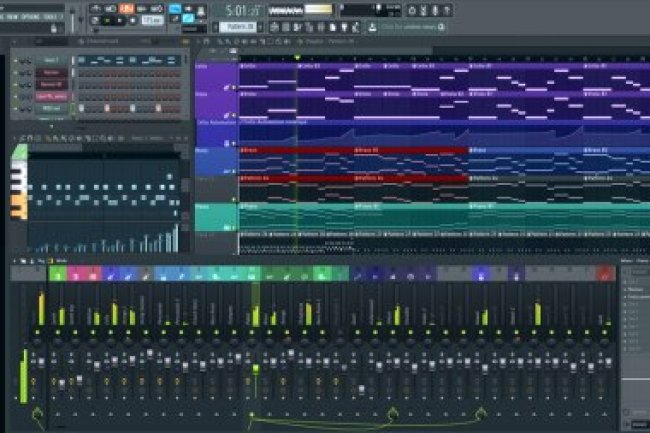Open the TOOLS menu
The height and width of the screenshot is (433, 650).
(x=50, y=17)
